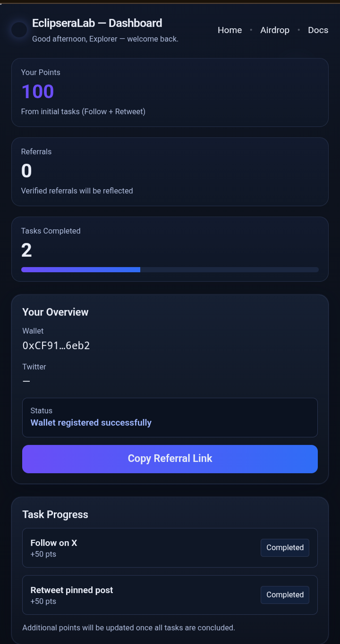Click the Referrals count of 0

coord(26,171)
